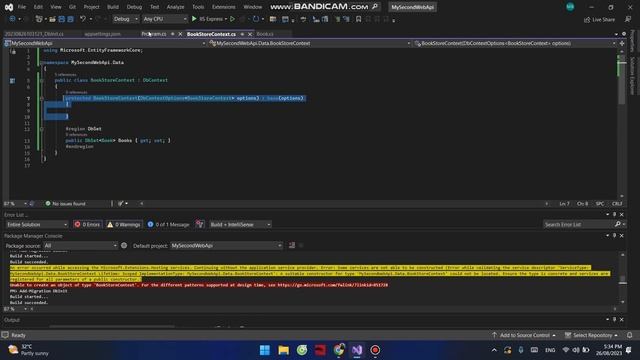The image size is (640, 360).
Task: Open File Explorer from the taskbar
Action: (283, 350)
